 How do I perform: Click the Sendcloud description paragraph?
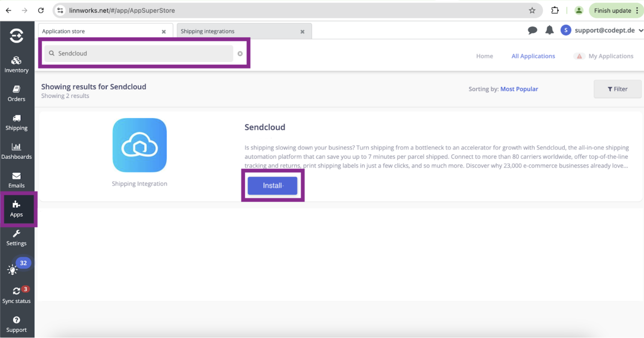click(437, 156)
